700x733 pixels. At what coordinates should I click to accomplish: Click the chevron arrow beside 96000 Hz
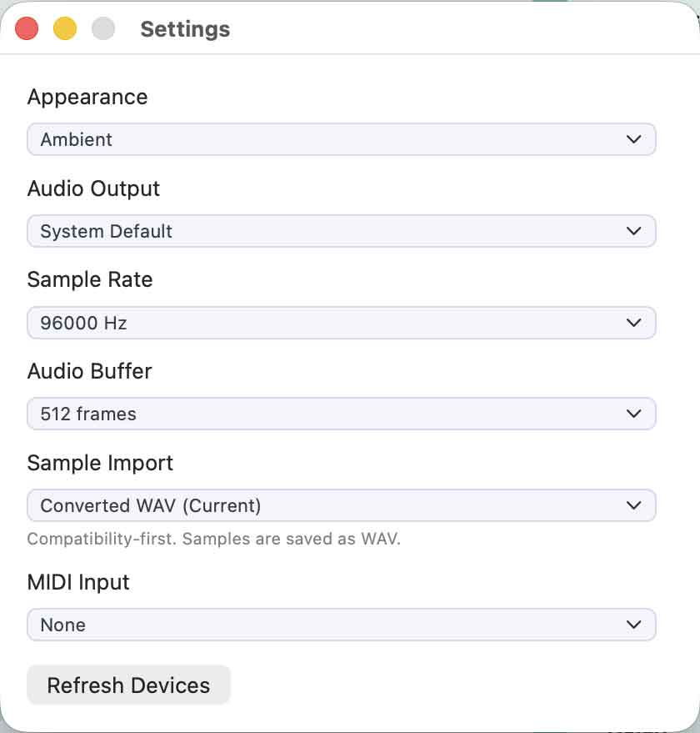[x=633, y=323]
